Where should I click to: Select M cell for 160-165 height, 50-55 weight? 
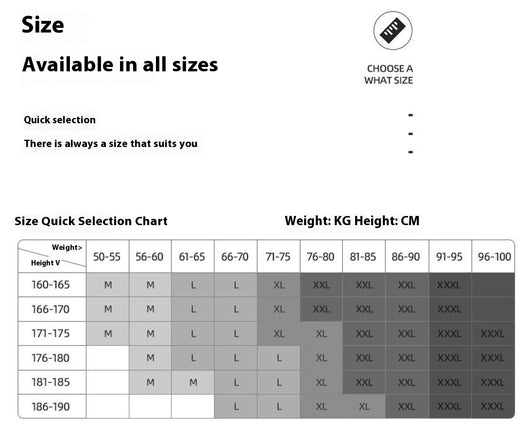[108, 285]
